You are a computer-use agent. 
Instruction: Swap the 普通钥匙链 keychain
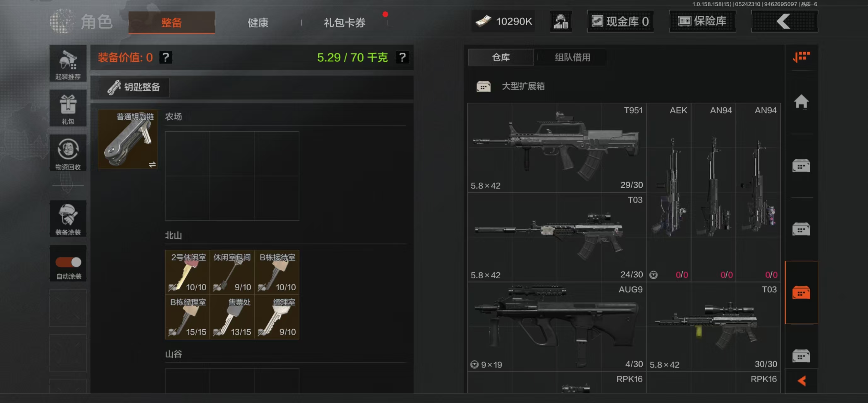(x=152, y=164)
